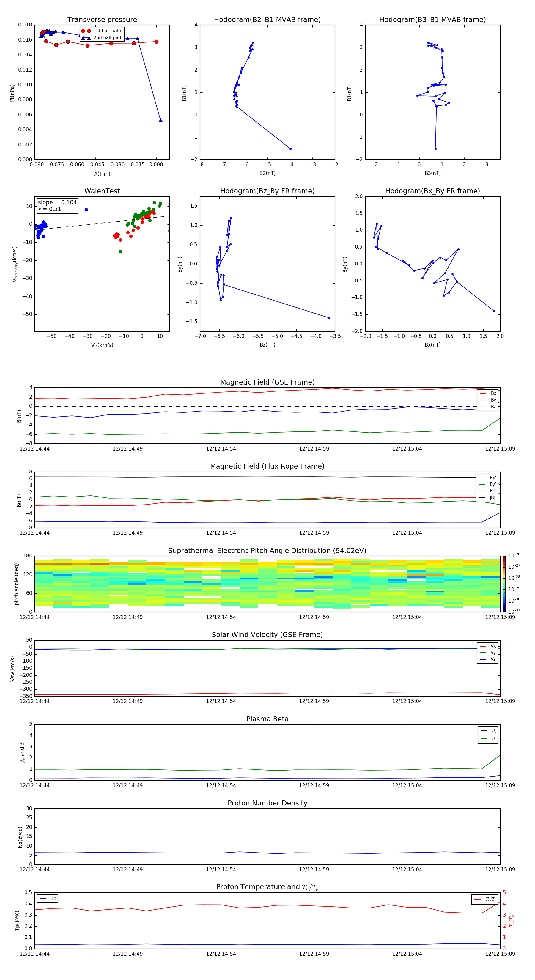Click the 'Vsw(km/s)' y-axis label
535x980 pixels.
pos(12,668)
